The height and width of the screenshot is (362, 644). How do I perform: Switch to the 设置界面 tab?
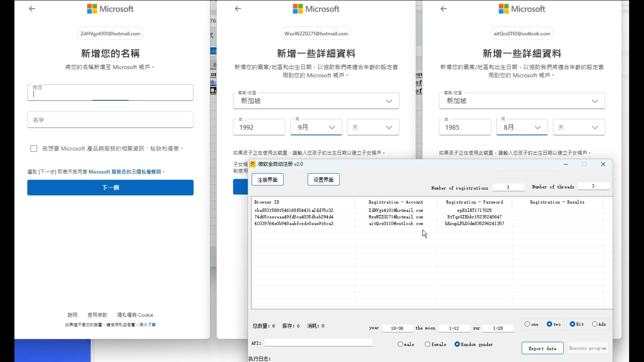tap(324, 180)
